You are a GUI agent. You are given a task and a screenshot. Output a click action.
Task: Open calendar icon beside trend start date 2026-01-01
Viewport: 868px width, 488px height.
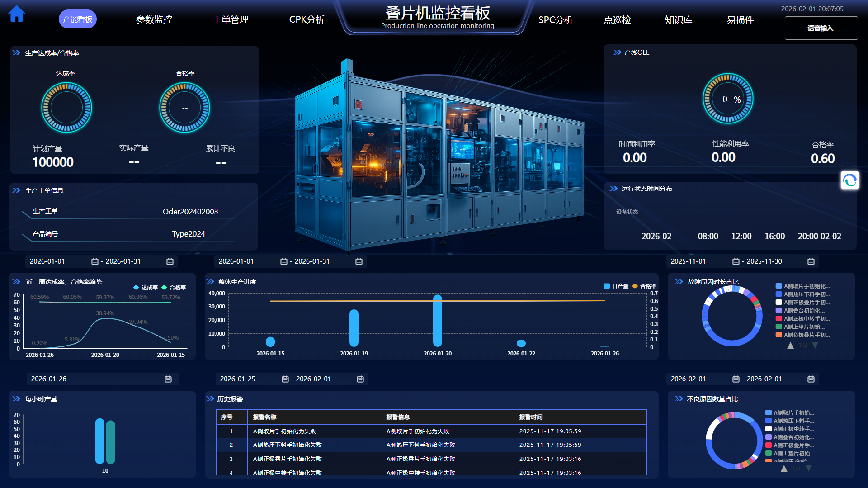point(94,261)
